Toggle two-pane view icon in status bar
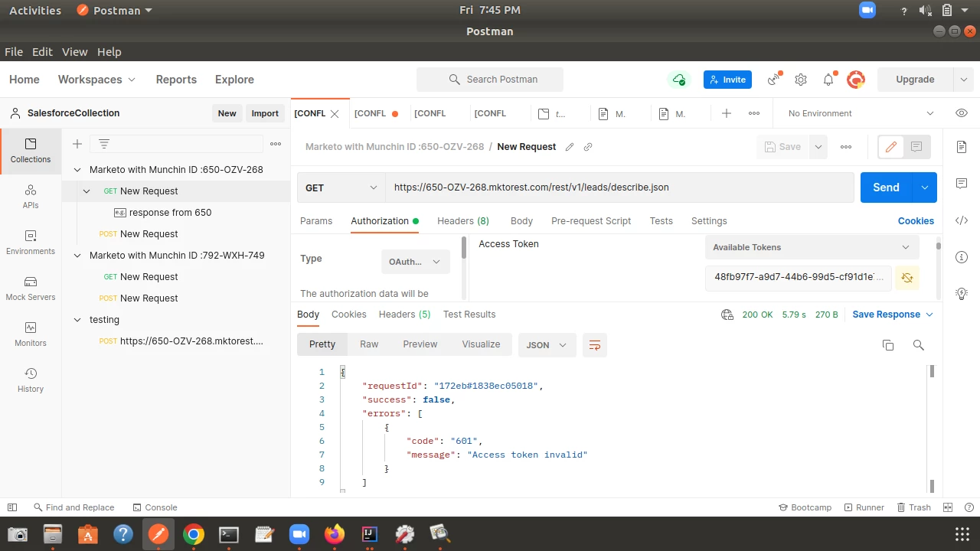Viewport: 980px width, 551px height. click(948, 507)
